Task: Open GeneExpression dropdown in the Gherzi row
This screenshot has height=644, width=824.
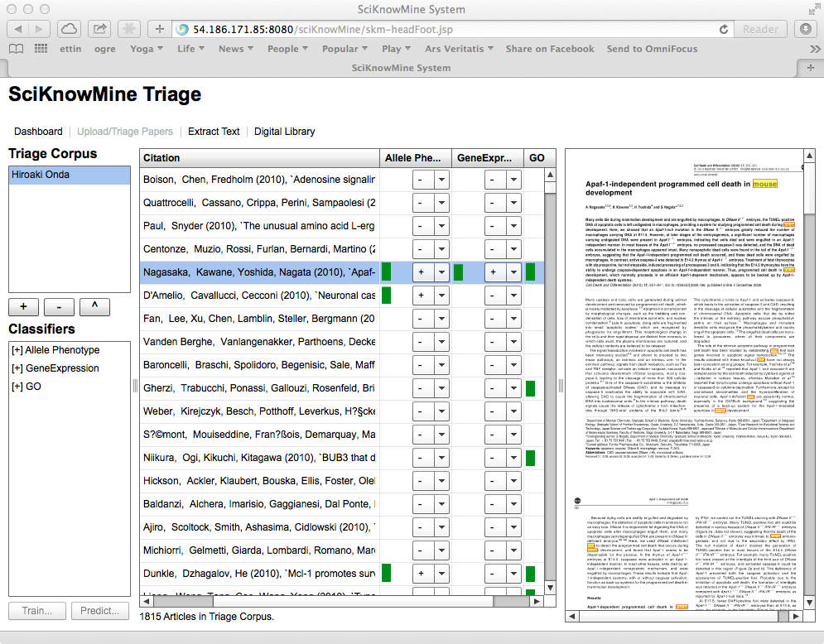Action: coord(513,388)
